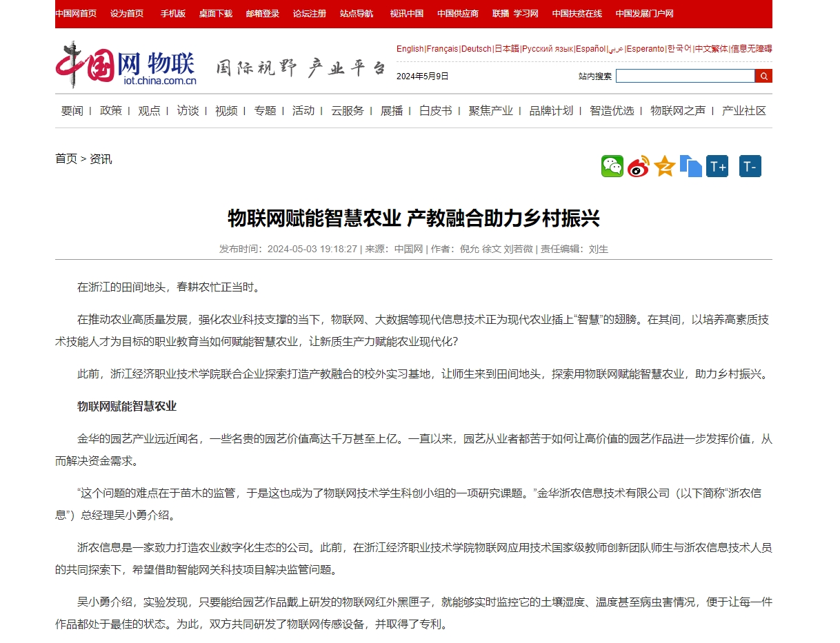Open 学习网 link

pyautogui.click(x=526, y=14)
